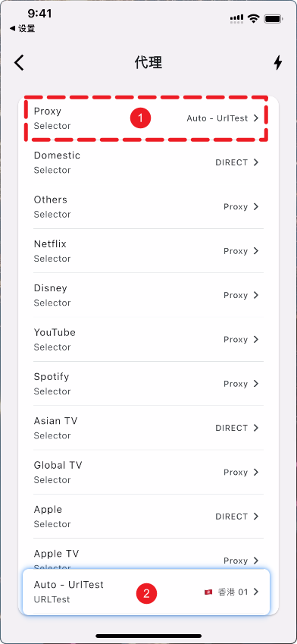
Task: Expand the Proxy selector chevron
Action: 256,118
